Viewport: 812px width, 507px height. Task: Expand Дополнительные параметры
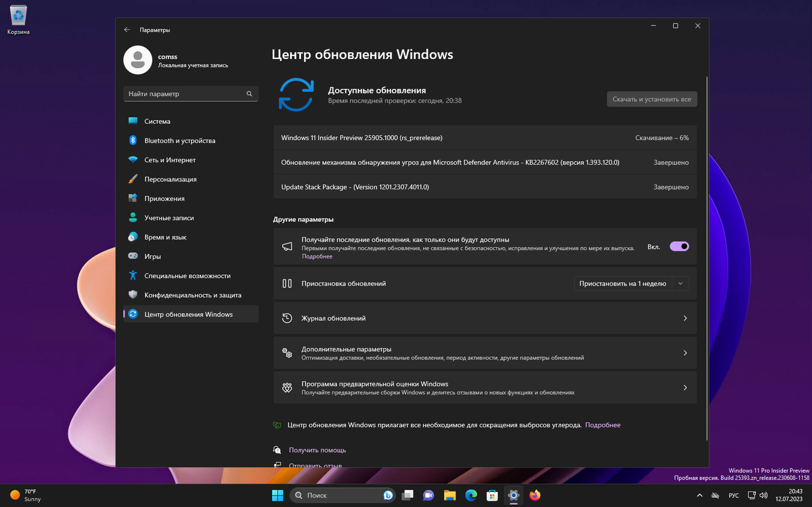[x=484, y=353]
